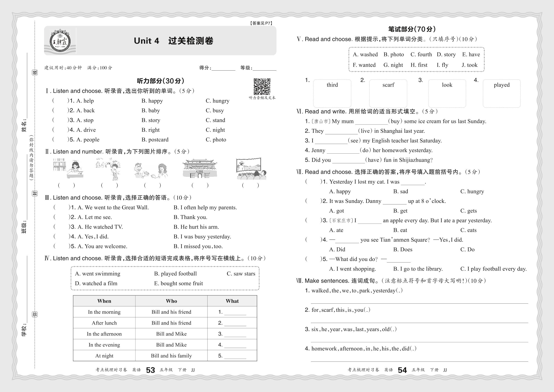
Task: Click option A. Did under Tian'anmen question
Action: click(337, 249)
